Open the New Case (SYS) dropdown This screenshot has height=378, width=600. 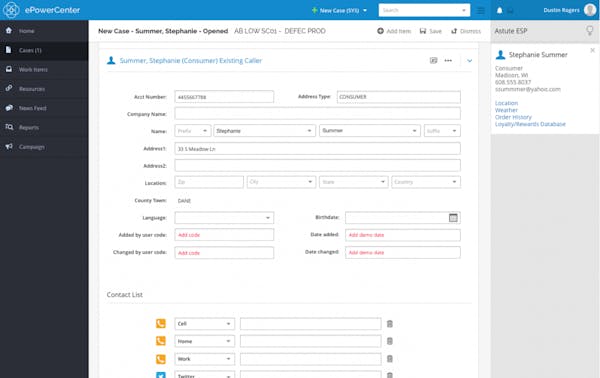pyautogui.click(x=339, y=10)
